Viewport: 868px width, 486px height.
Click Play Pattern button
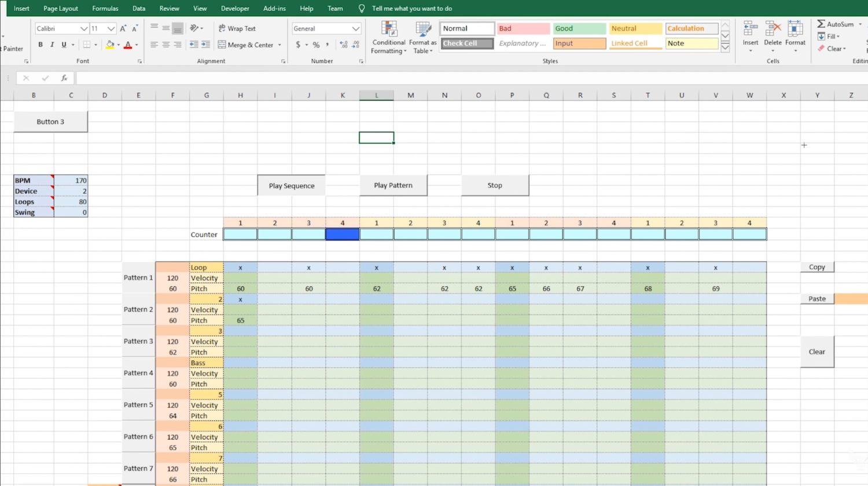coord(393,185)
